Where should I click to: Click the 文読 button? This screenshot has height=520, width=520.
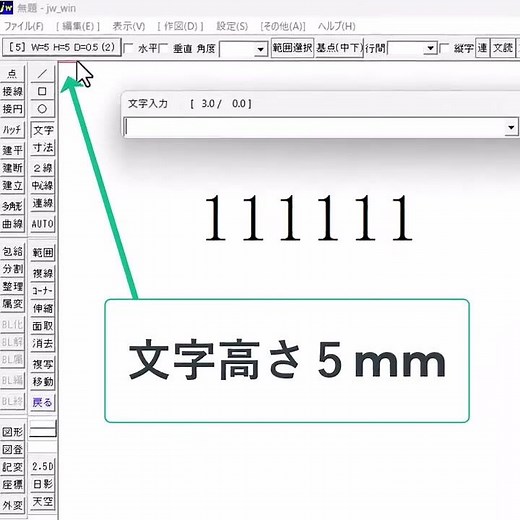(x=503, y=48)
